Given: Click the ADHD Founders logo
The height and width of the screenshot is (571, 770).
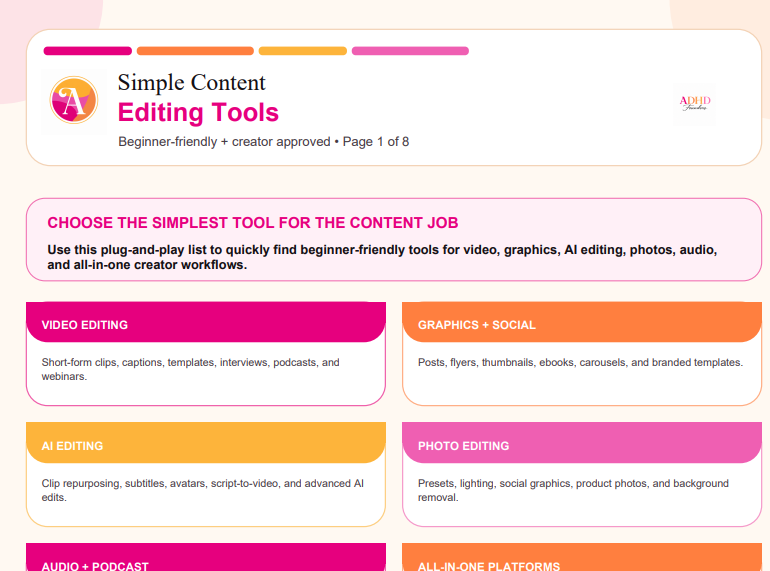Looking at the screenshot, I should pos(694,103).
